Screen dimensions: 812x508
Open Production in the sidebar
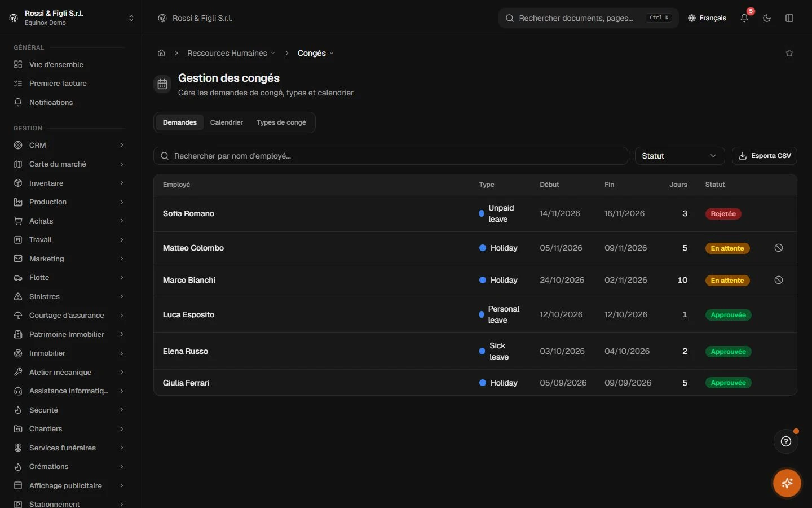tap(69, 202)
